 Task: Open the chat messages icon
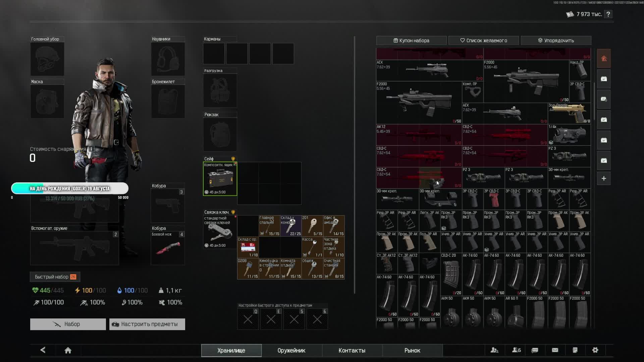coord(535,350)
